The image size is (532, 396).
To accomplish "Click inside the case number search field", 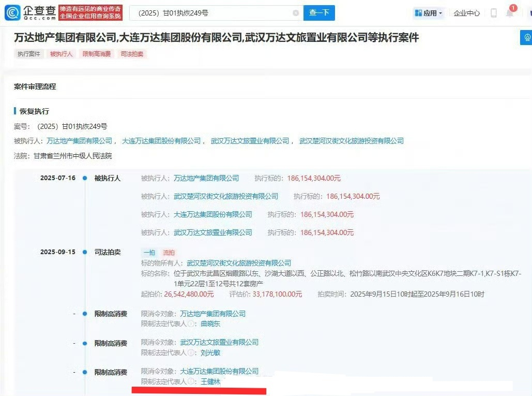I will point(217,13).
